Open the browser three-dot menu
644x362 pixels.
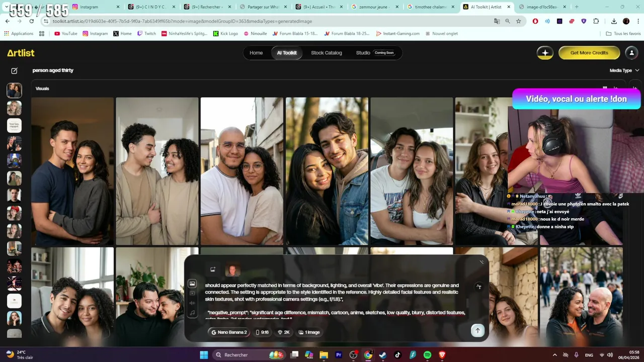tap(638, 21)
